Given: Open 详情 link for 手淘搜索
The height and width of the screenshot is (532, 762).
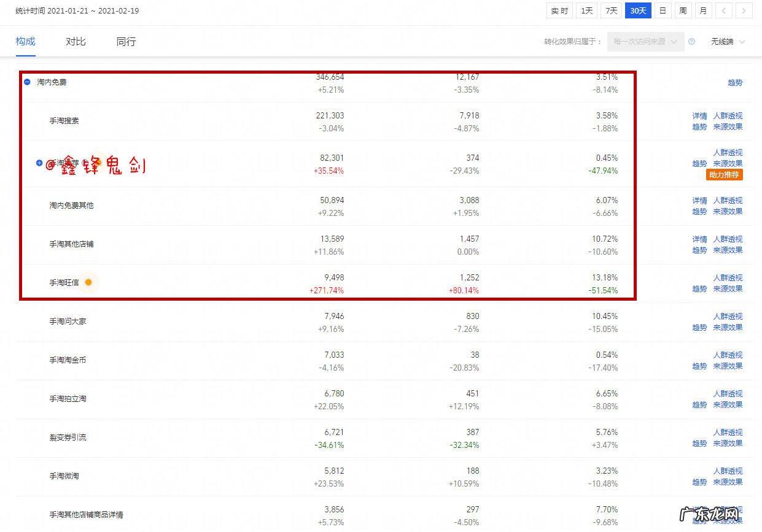Looking at the screenshot, I should (699, 116).
